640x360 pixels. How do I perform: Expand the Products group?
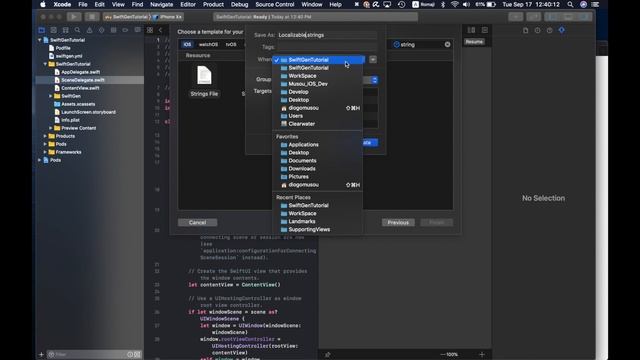(x=45, y=136)
